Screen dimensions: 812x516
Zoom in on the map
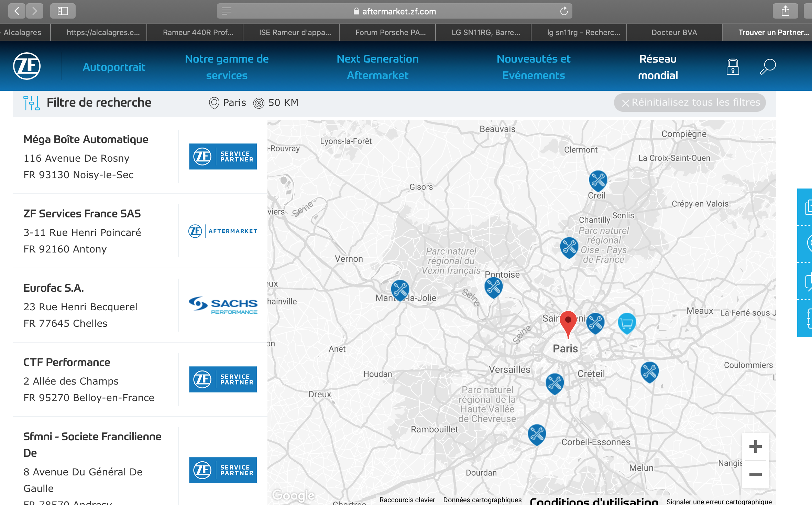[755, 447]
